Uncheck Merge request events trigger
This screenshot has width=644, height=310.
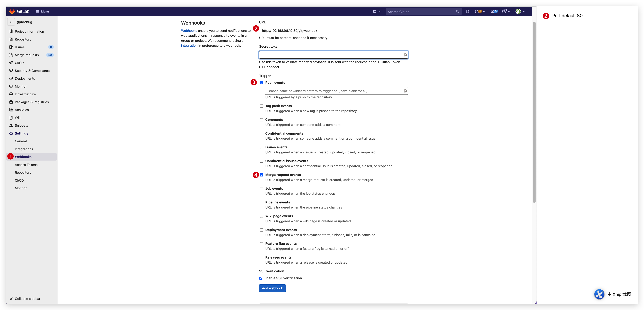click(x=261, y=175)
